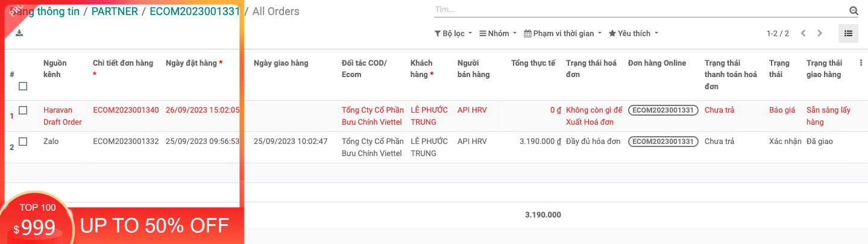Image resolution: width=868 pixels, height=244 pixels.
Task: Switch to list view icon
Action: coord(848,33)
